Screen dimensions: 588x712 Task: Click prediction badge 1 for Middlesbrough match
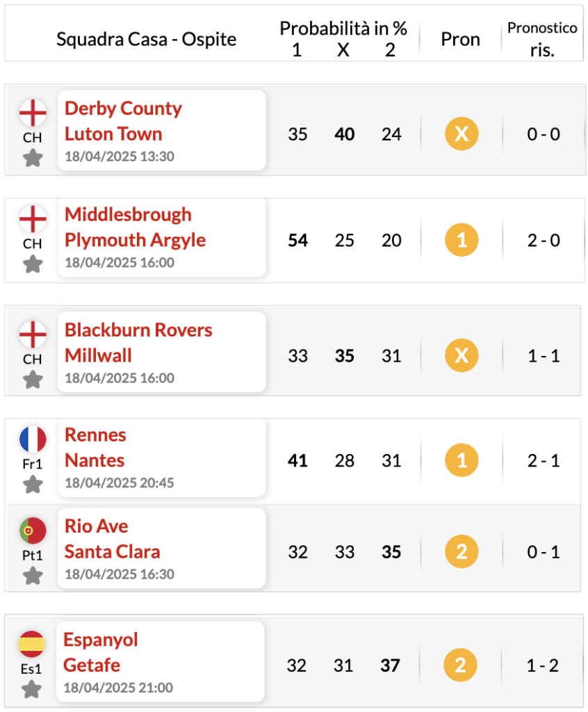click(x=462, y=240)
